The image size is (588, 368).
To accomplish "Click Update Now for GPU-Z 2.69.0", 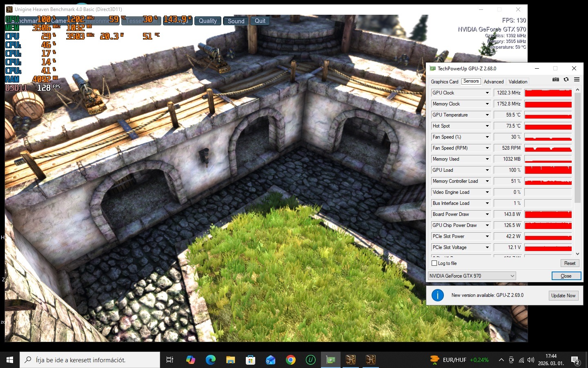I will [563, 296].
